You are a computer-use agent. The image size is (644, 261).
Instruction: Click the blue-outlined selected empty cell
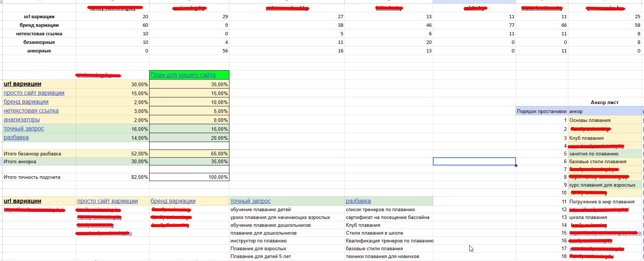click(x=474, y=161)
